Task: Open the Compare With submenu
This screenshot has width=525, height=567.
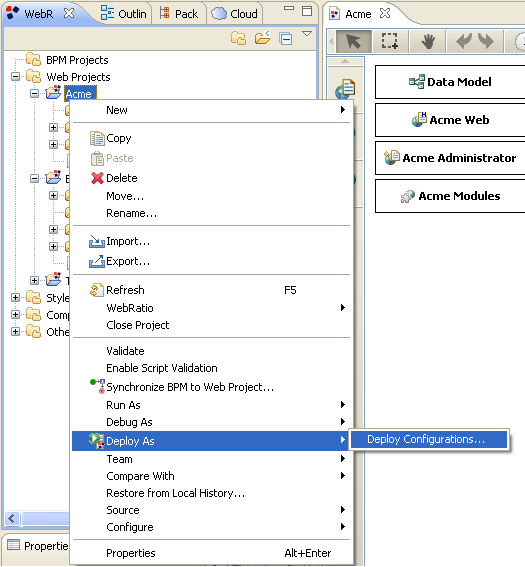Action: 212,476
